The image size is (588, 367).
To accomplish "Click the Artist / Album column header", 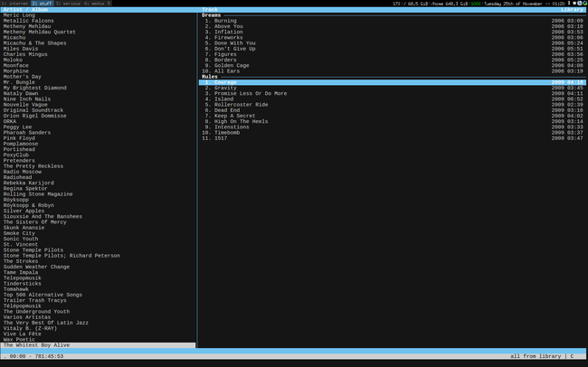I will click(25, 10).
